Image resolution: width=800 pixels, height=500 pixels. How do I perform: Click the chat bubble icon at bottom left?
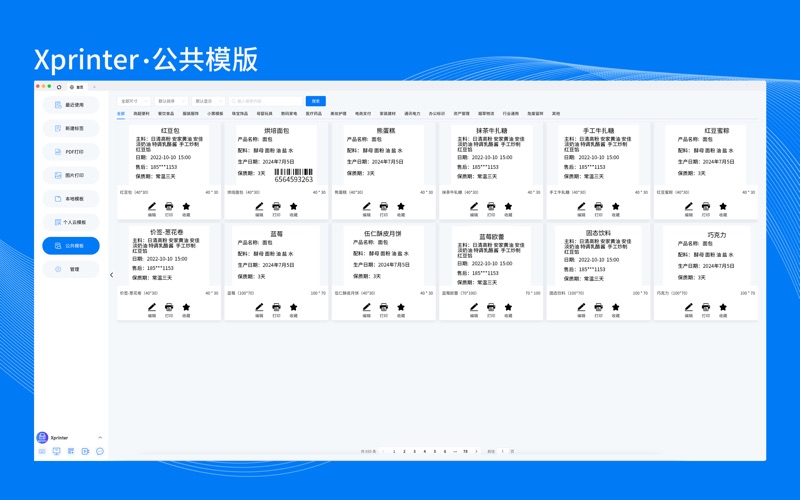pyautogui.click(x=99, y=452)
